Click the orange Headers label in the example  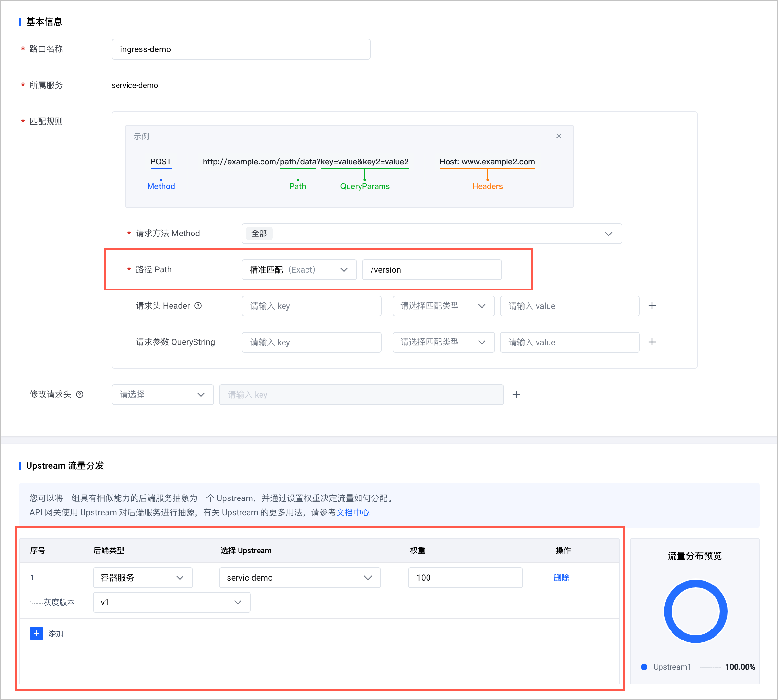coord(487,186)
